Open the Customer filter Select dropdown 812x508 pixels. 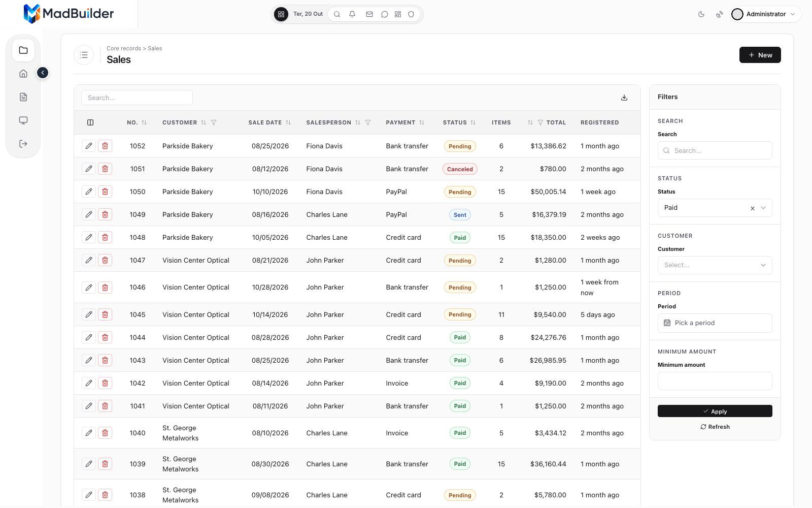(715, 265)
